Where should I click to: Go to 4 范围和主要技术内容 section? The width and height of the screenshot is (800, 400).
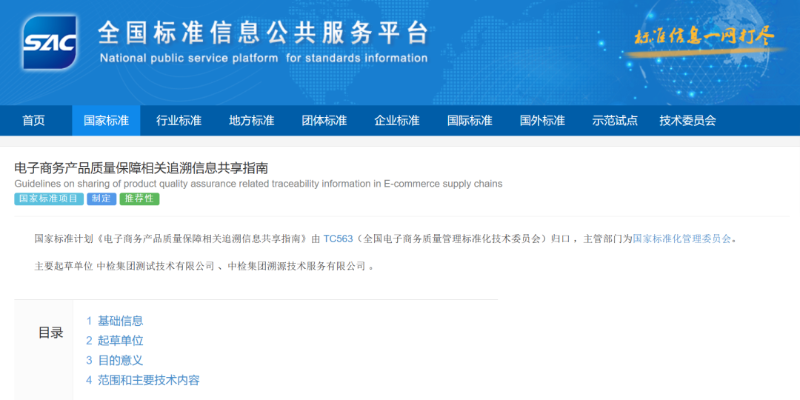142,380
